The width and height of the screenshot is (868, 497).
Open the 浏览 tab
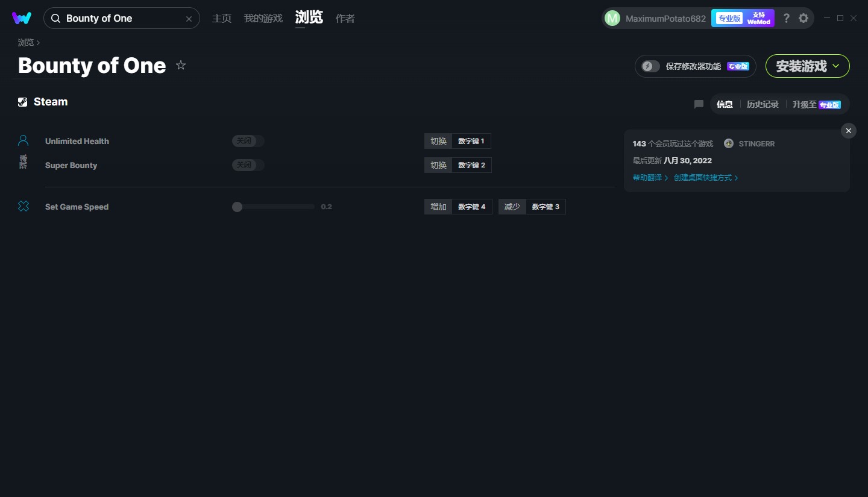point(309,17)
